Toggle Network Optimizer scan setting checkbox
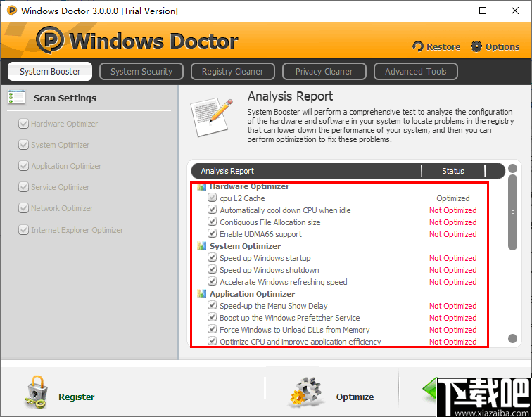 click(x=23, y=208)
